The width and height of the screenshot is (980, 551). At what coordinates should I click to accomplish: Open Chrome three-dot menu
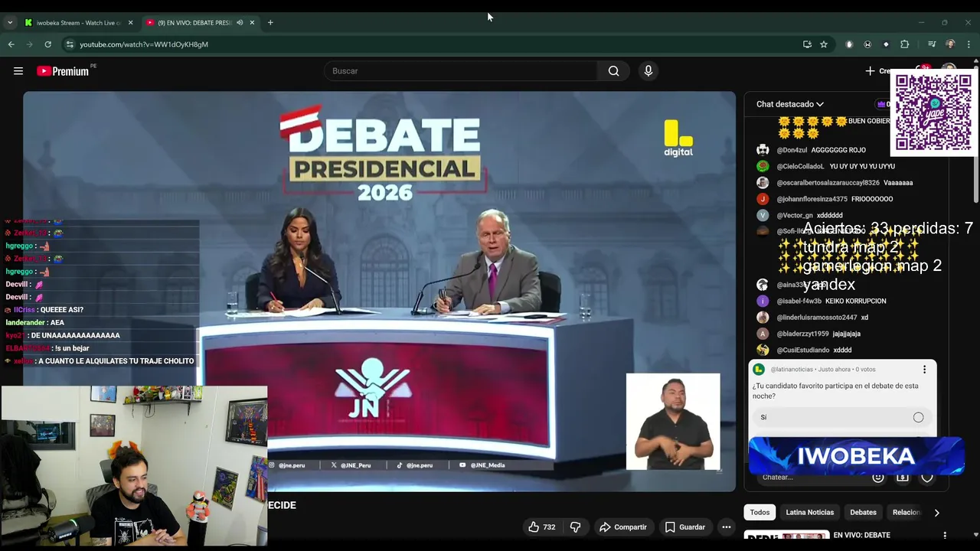pos(969,44)
